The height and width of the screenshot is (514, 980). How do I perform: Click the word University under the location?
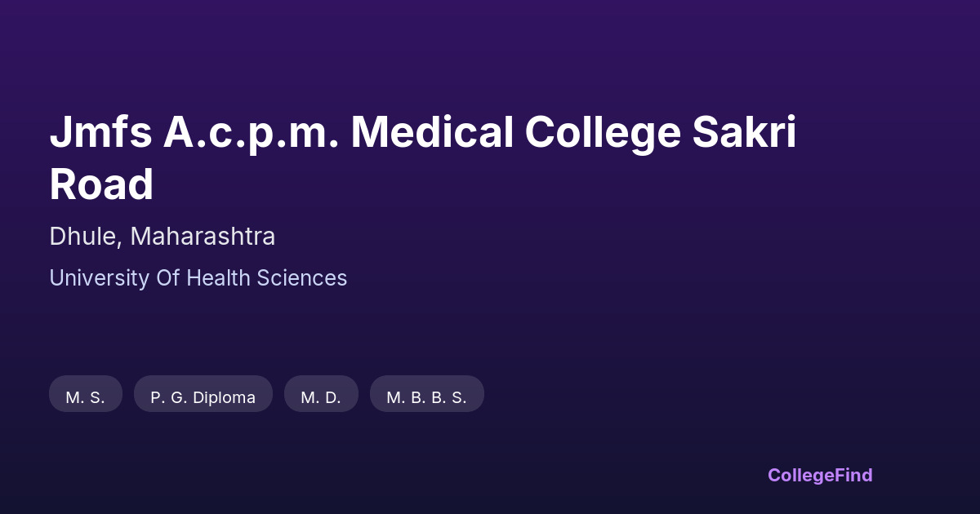(x=99, y=278)
